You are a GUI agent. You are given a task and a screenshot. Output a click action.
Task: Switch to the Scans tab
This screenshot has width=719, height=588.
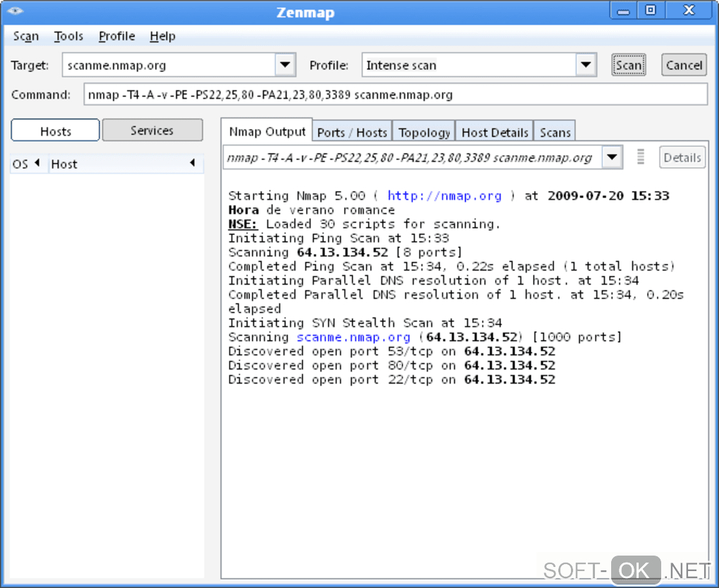[x=555, y=133]
